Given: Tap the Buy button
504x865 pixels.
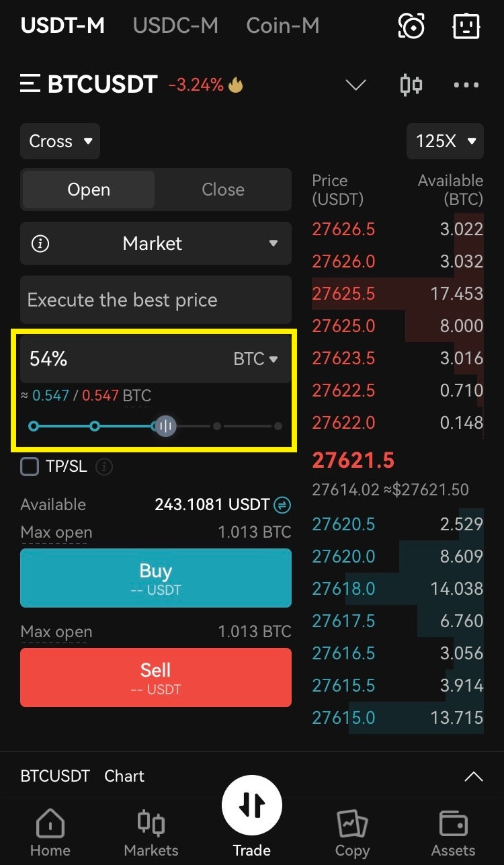Looking at the screenshot, I should point(156,578).
